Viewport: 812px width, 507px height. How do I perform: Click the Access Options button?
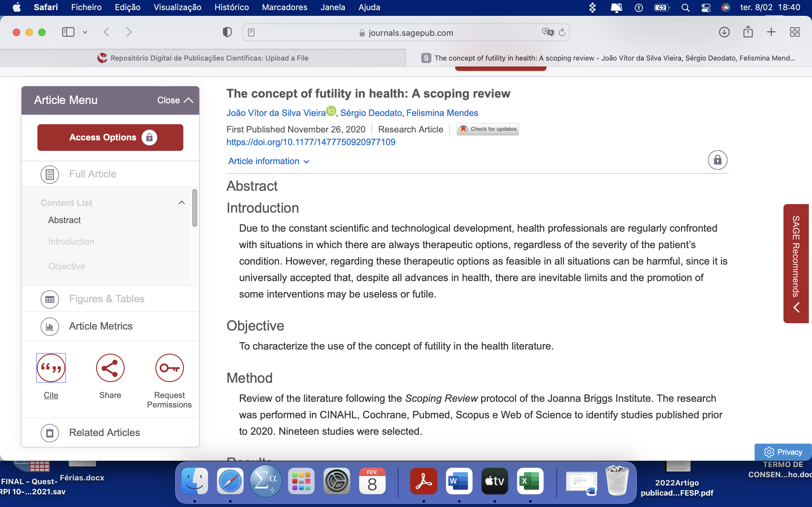(x=110, y=138)
